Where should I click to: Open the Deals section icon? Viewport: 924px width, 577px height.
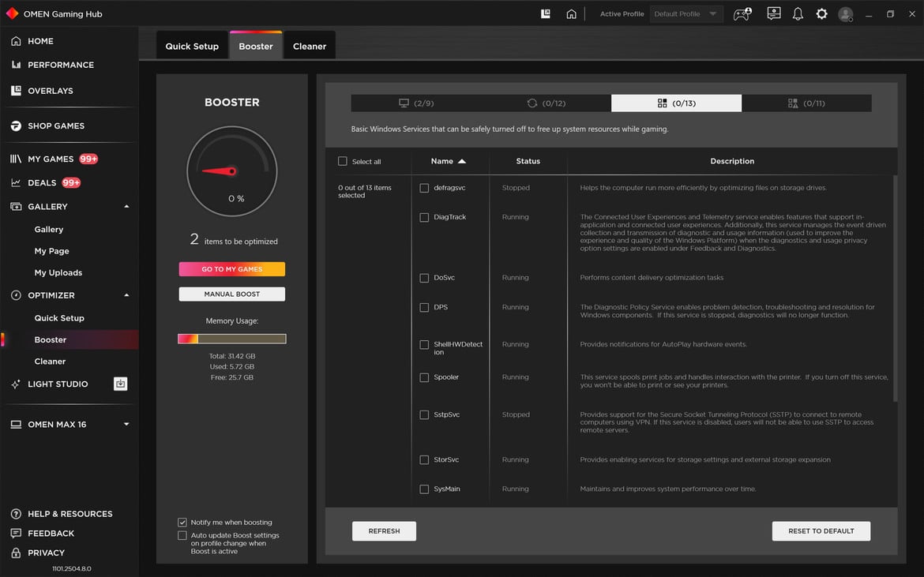coord(16,183)
